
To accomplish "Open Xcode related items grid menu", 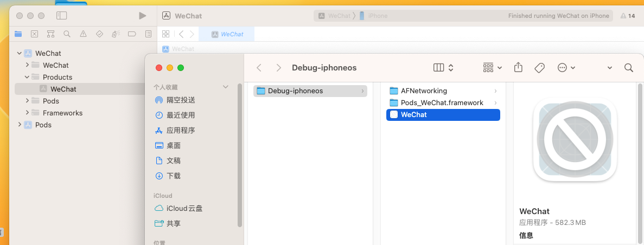I will pyautogui.click(x=165, y=34).
